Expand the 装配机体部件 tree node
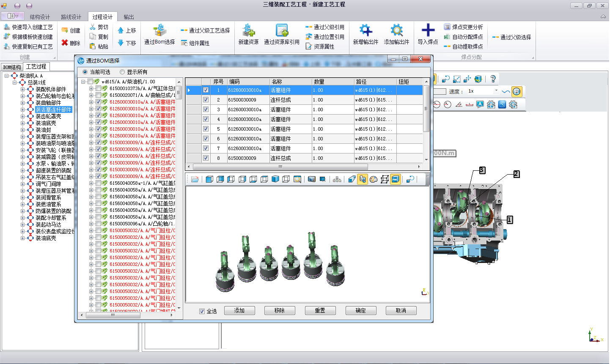Image resolution: width=610 pixels, height=364 pixels. 23,89
